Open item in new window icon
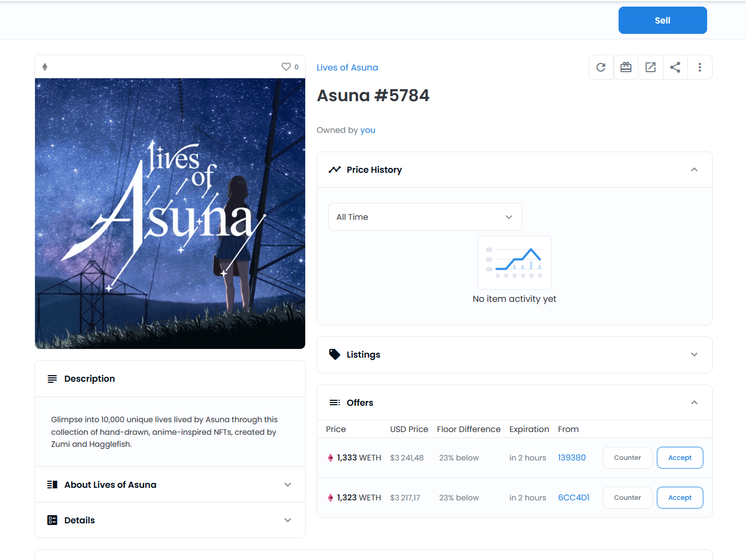746x560 pixels. click(650, 67)
